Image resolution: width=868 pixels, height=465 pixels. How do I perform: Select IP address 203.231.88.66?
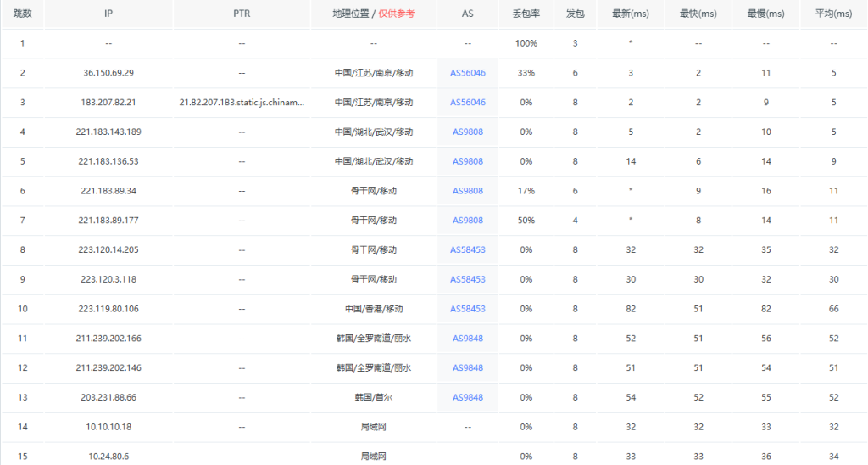click(108, 397)
